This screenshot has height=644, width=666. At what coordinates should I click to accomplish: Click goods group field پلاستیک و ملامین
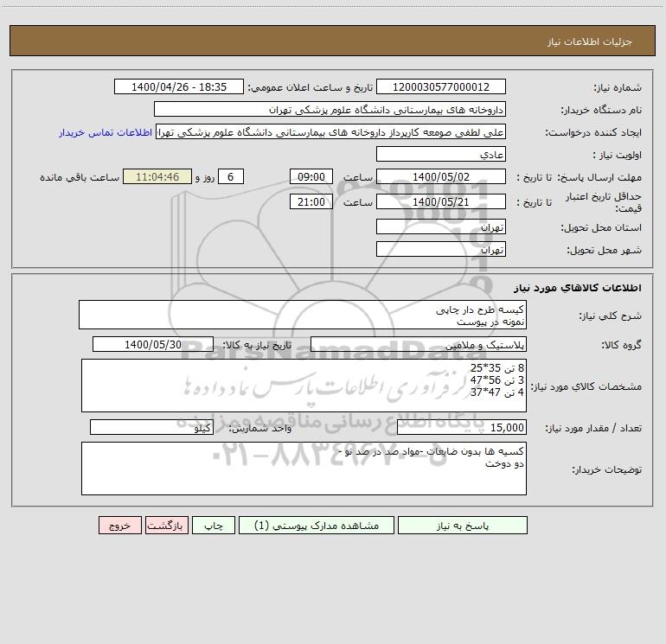click(x=419, y=344)
